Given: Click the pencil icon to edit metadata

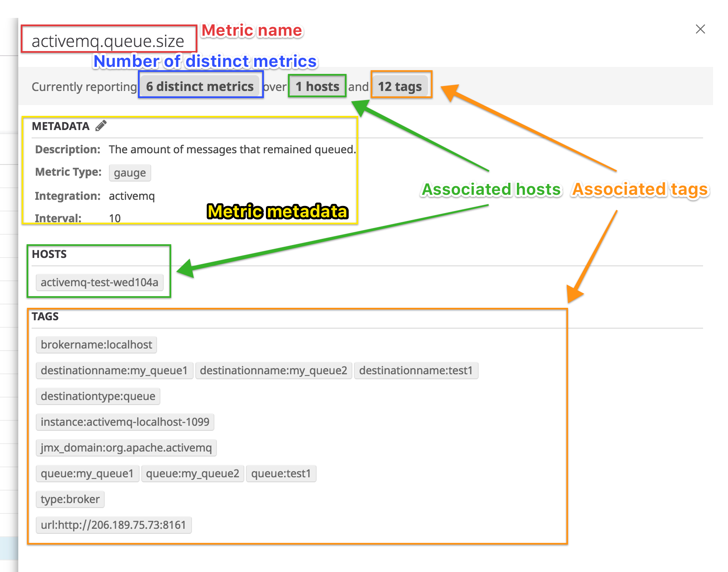Looking at the screenshot, I should (x=101, y=125).
